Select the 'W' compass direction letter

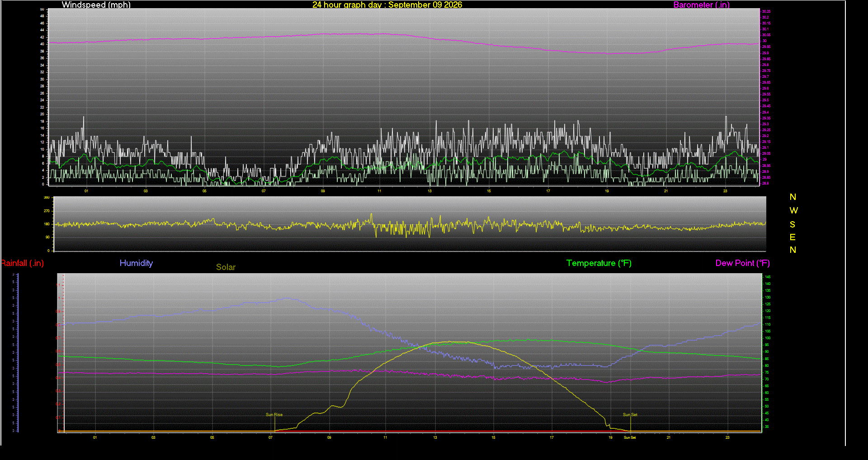coord(794,211)
